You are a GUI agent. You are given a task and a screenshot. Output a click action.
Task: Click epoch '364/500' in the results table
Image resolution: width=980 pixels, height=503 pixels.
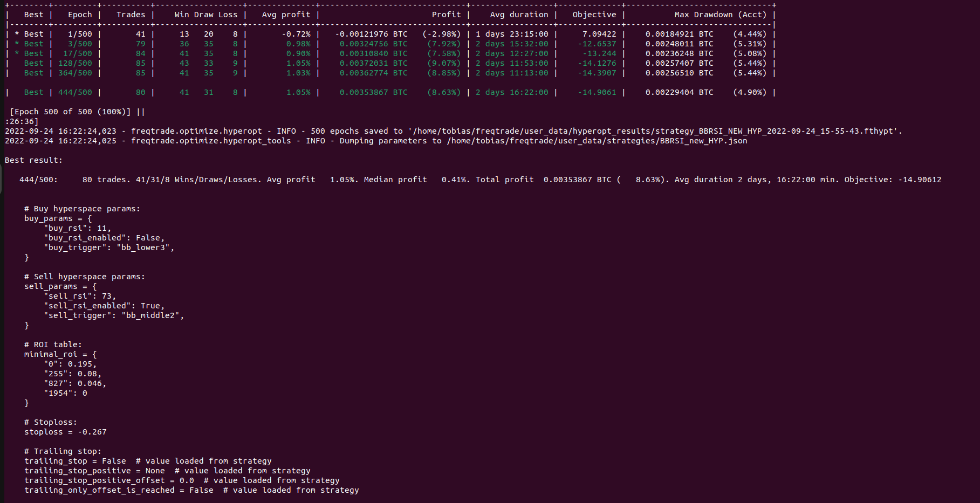click(75, 73)
